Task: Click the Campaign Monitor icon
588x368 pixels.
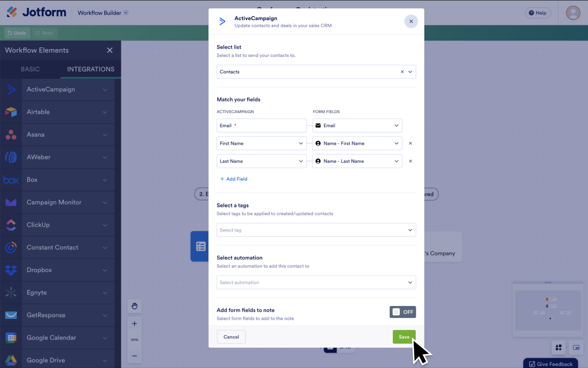Action: click(11, 202)
